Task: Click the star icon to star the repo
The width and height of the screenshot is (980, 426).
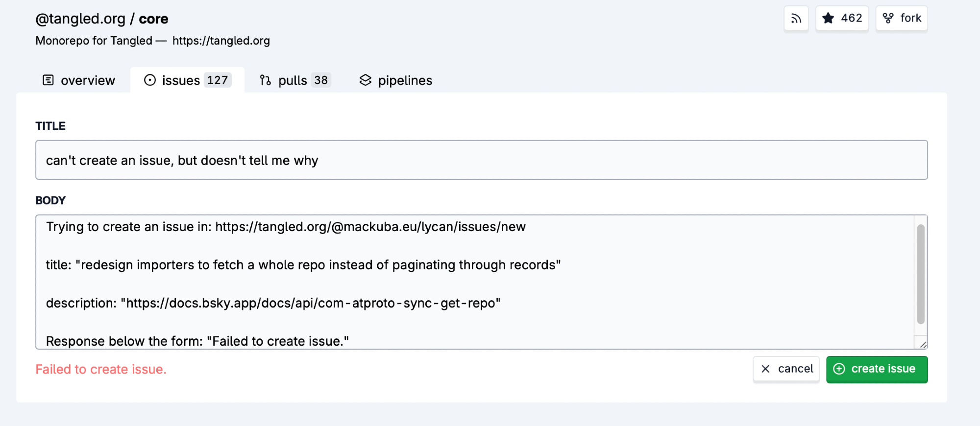Action: pos(828,19)
